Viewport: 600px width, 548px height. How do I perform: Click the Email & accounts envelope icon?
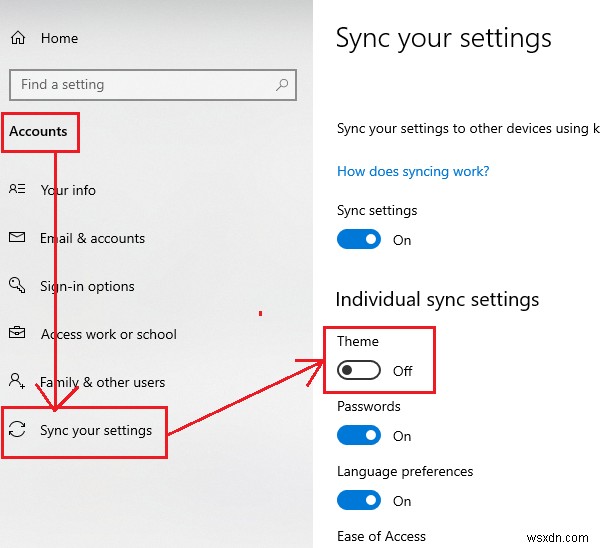17,237
